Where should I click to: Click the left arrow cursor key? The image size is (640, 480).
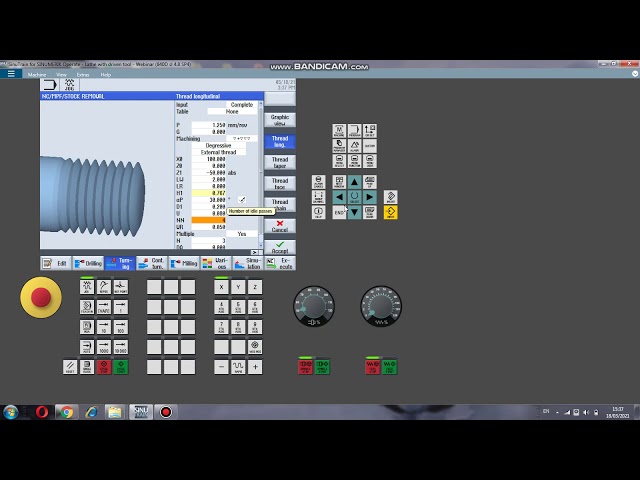[x=339, y=197]
